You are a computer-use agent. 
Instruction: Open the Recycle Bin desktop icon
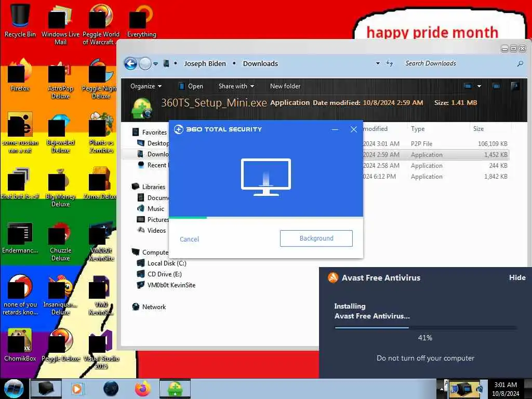point(20,20)
